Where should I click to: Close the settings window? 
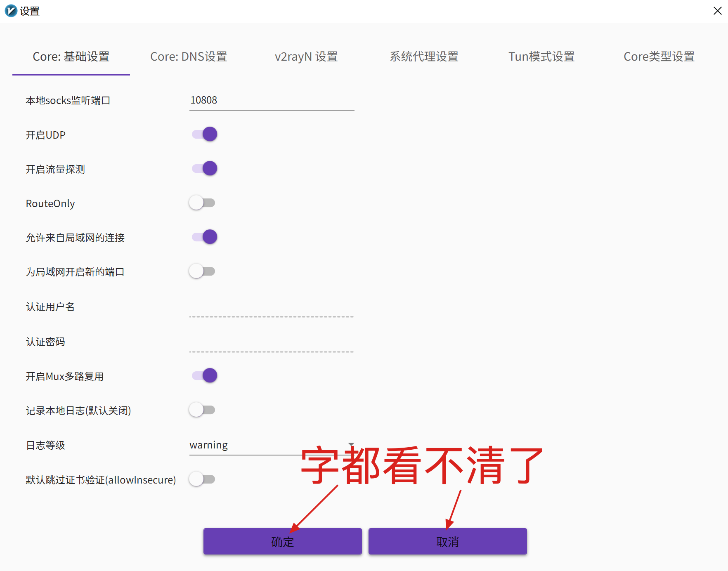717,11
